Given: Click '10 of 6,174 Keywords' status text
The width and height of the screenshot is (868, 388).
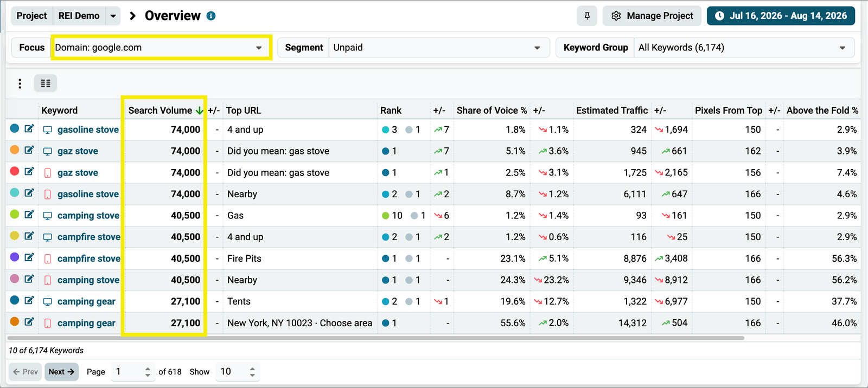Looking at the screenshot, I should [46, 351].
